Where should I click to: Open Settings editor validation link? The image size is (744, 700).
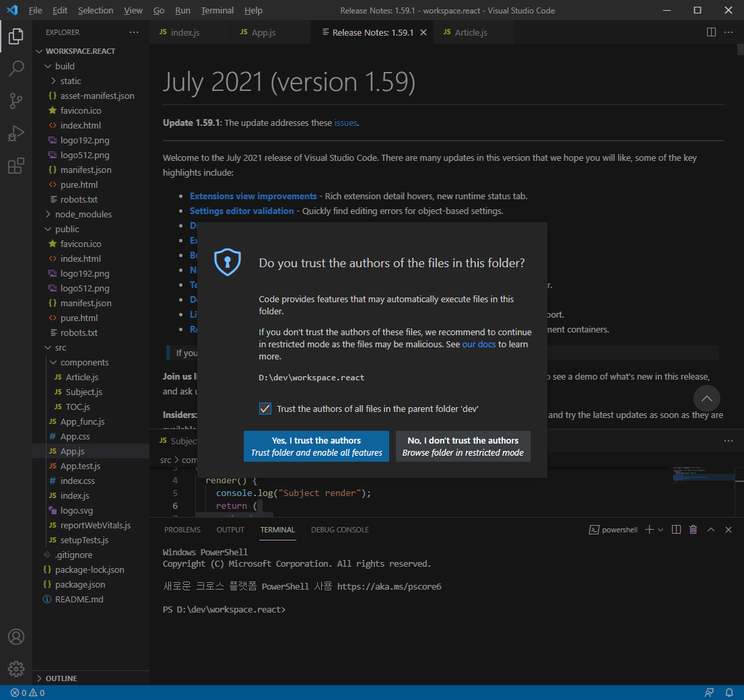[242, 211]
